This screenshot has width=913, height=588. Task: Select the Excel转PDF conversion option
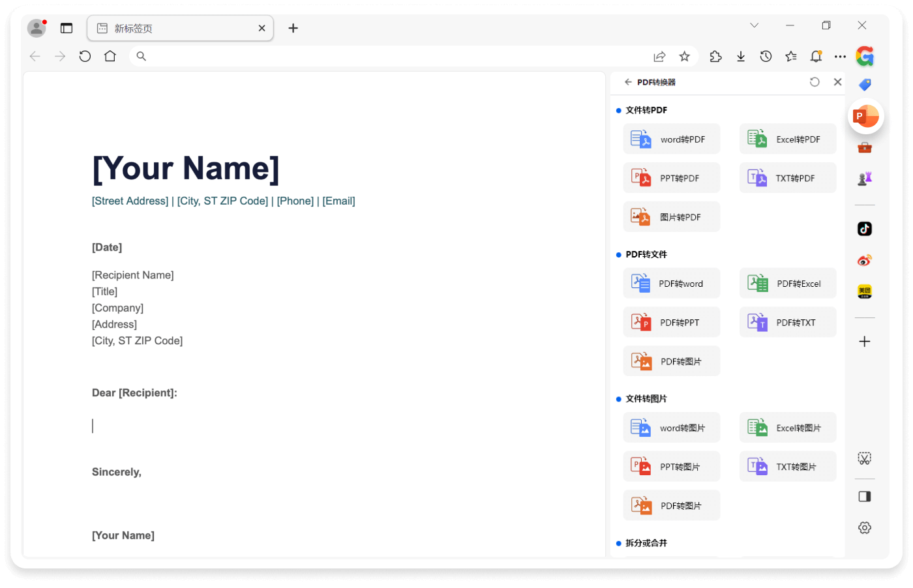787,140
